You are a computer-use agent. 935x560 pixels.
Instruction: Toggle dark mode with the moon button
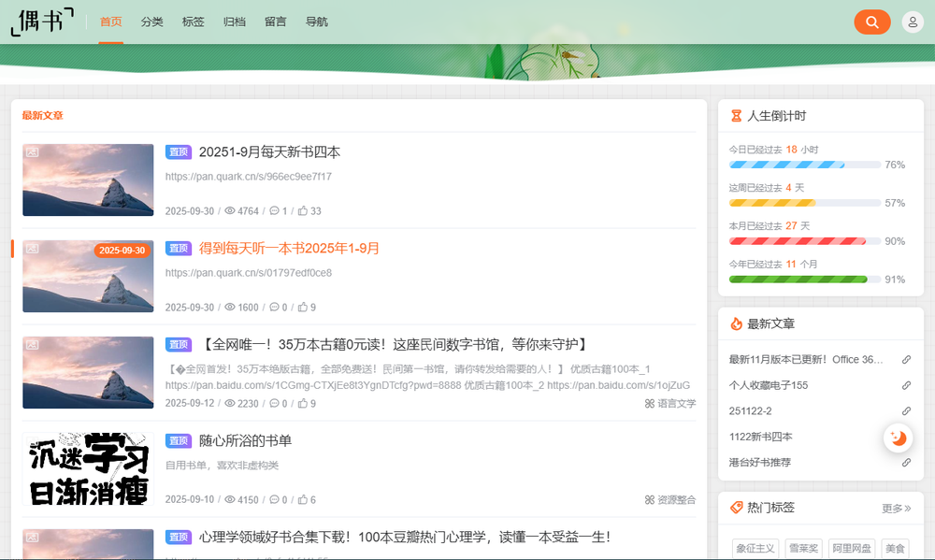(x=898, y=437)
